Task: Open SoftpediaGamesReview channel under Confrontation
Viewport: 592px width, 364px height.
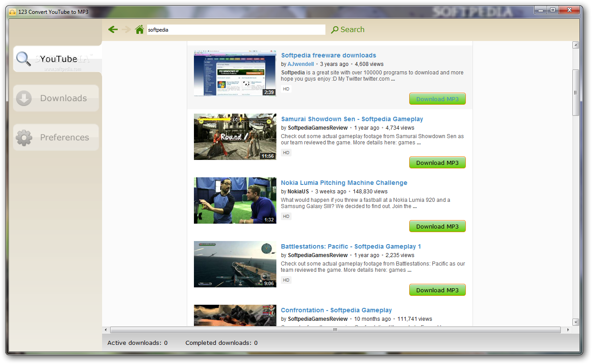Action: coord(318,319)
